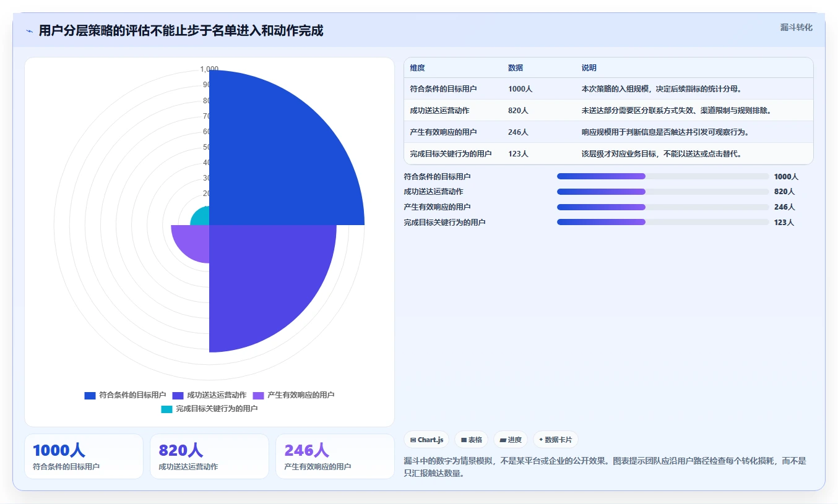
Task: Click the 数据 column header
Action: coord(516,68)
